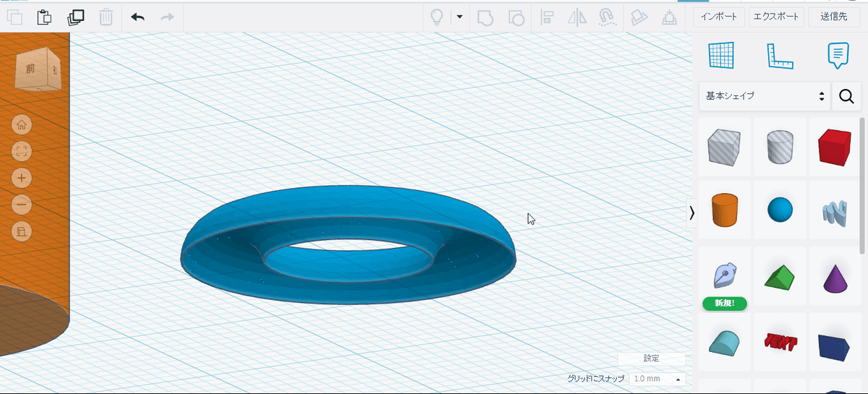The height and width of the screenshot is (394, 868).
Task: Click the 送信先 button
Action: click(x=835, y=17)
